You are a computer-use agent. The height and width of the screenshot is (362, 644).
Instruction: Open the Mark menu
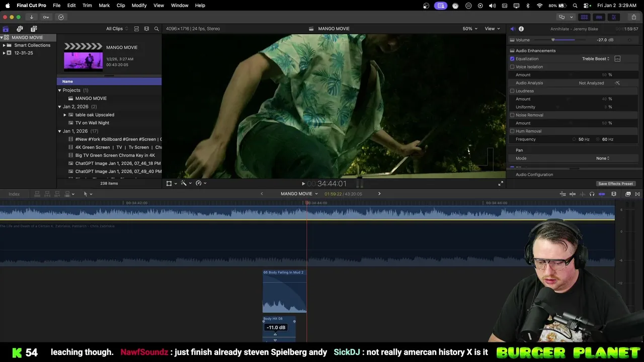click(x=104, y=6)
